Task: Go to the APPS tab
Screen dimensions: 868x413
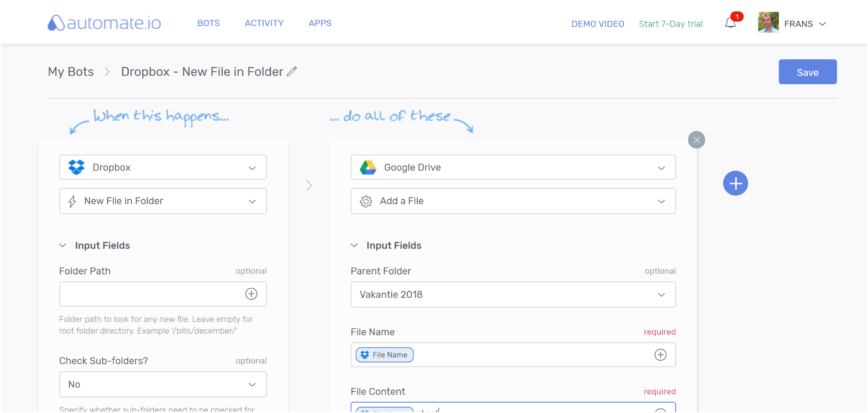Action: [x=320, y=23]
